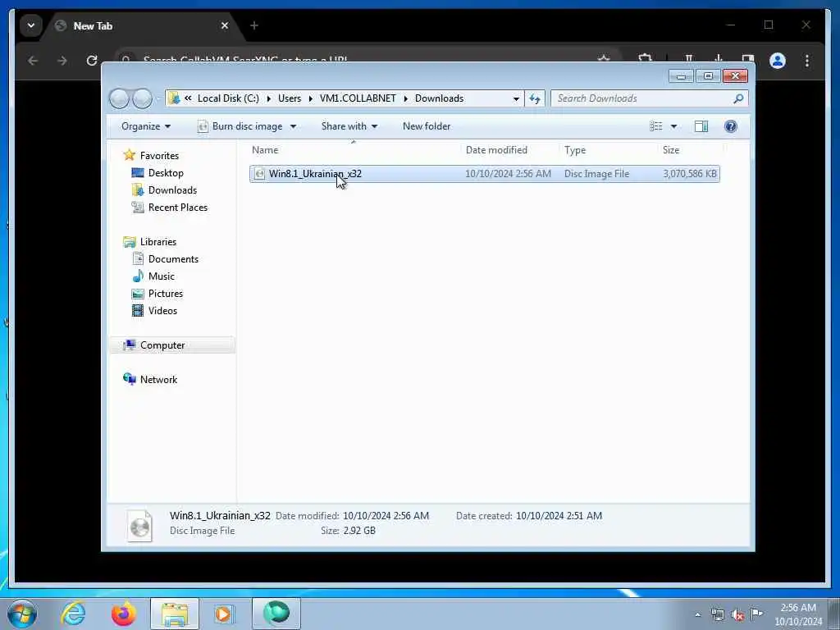840x630 pixels.
Task: Click the search magnifier icon
Action: click(738, 98)
